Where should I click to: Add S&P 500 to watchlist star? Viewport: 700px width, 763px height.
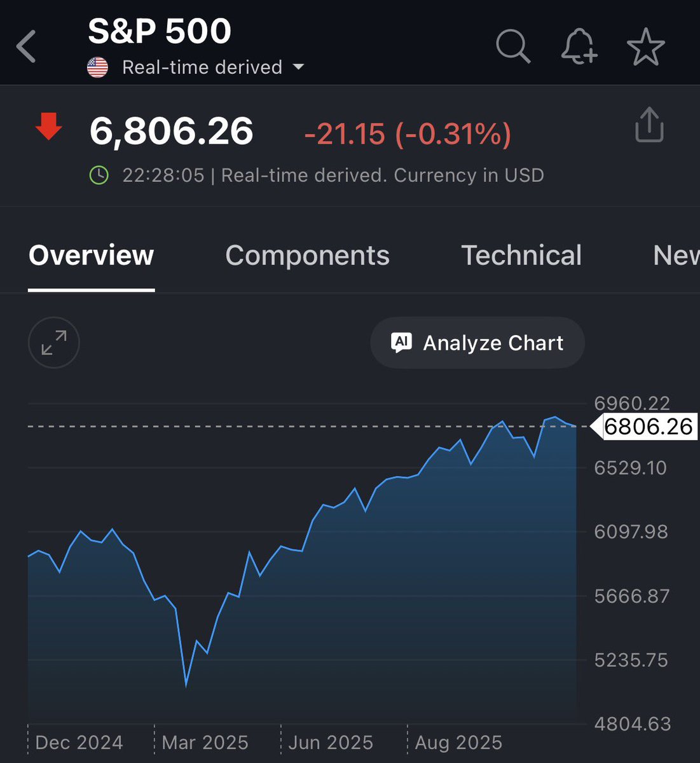click(645, 47)
